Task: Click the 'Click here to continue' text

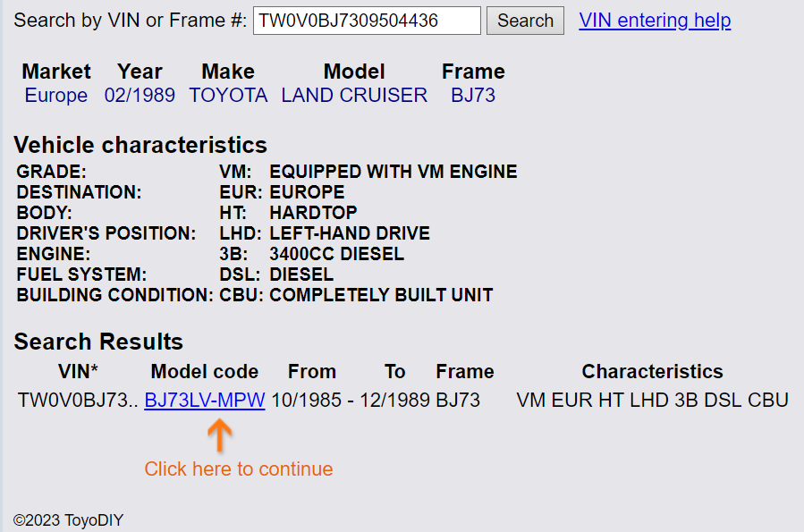Action: click(x=239, y=469)
